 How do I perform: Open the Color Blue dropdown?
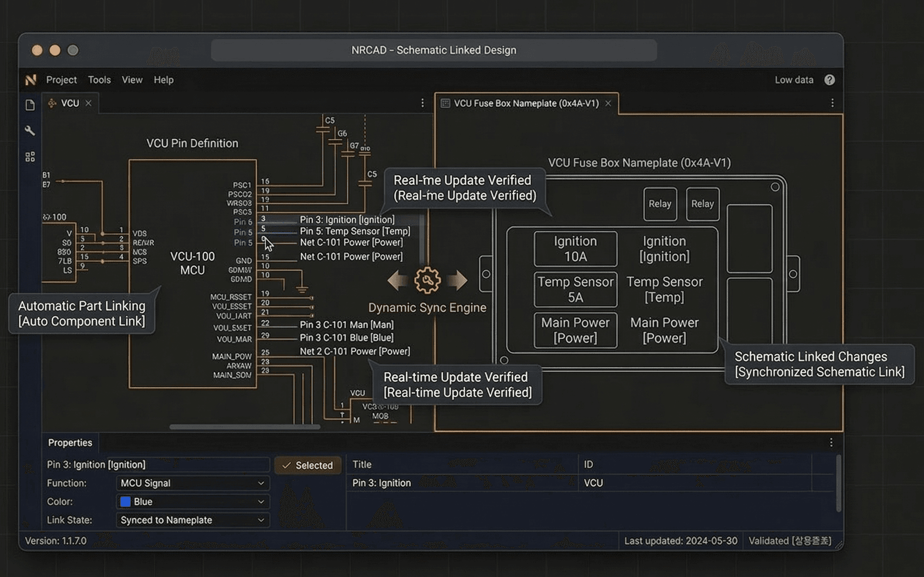192,501
